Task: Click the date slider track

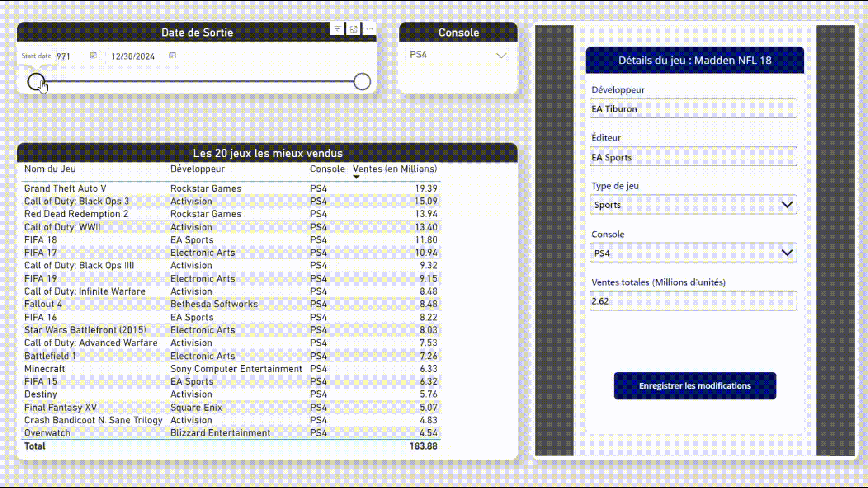Action: [199, 82]
